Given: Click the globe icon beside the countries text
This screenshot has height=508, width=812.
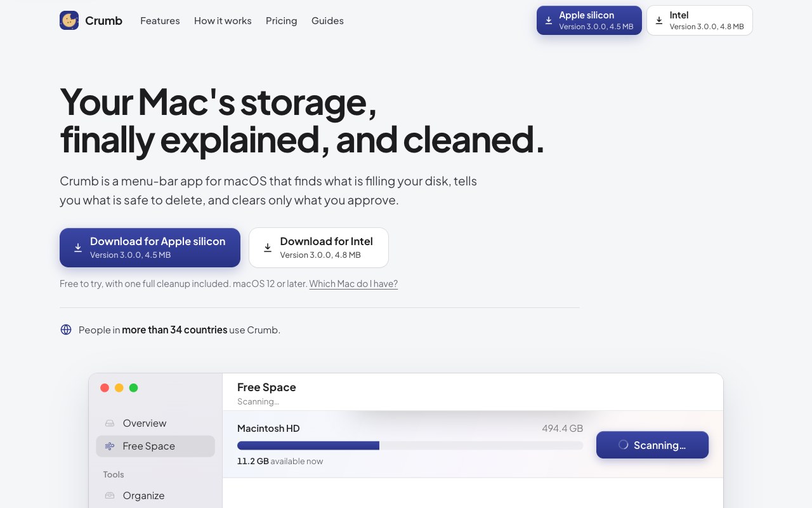Looking at the screenshot, I should tap(66, 330).
